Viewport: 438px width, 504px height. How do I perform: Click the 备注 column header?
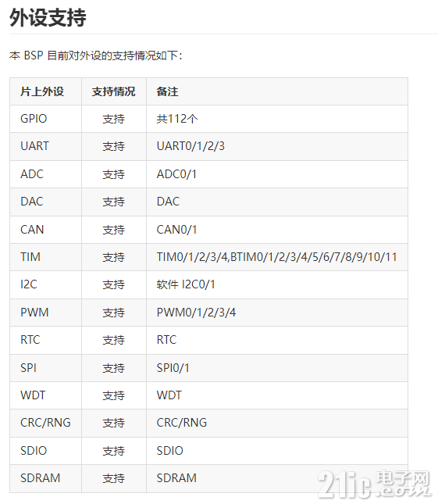click(277, 91)
